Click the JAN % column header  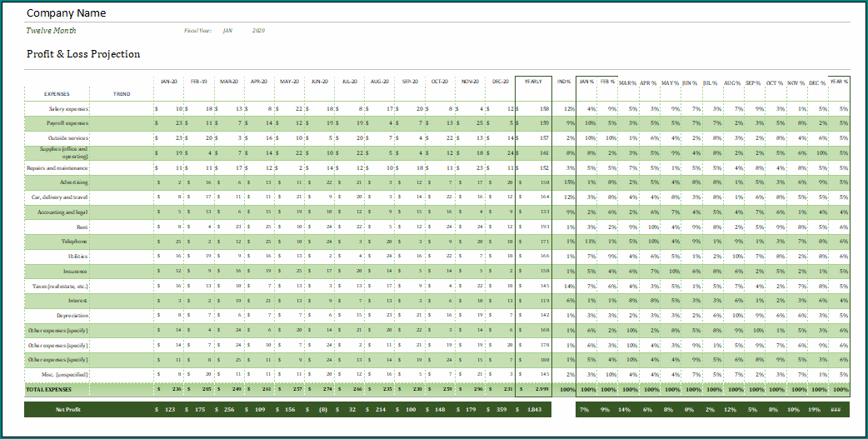586,82
